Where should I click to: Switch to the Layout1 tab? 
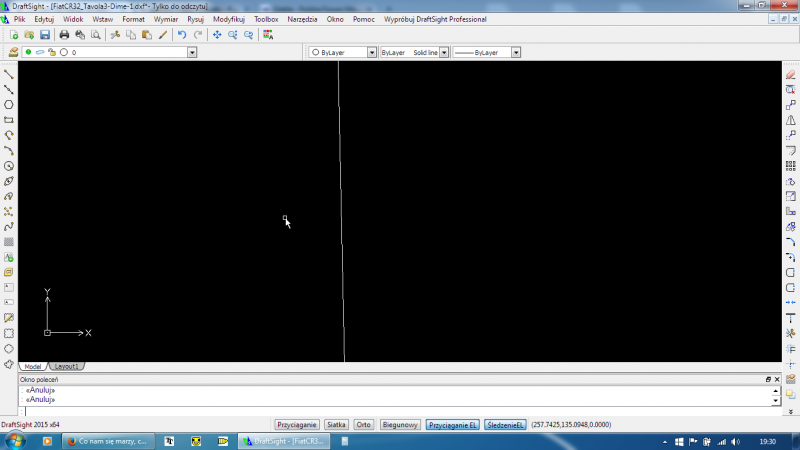66,367
